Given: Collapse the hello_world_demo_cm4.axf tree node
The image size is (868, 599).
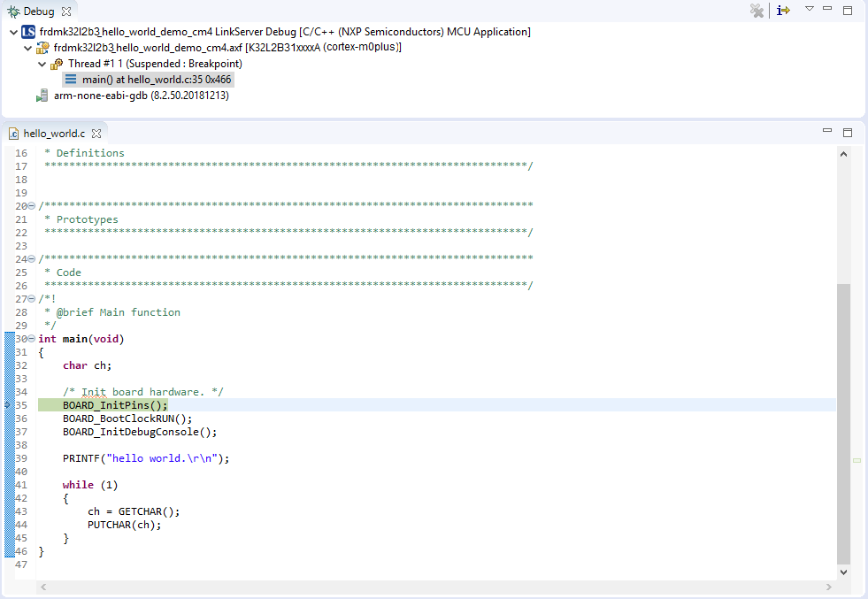Looking at the screenshot, I should (27, 48).
